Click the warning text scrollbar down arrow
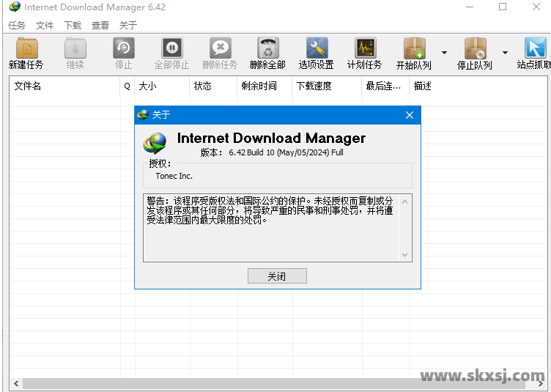The width and height of the screenshot is (551, 392). click(405, 255)
